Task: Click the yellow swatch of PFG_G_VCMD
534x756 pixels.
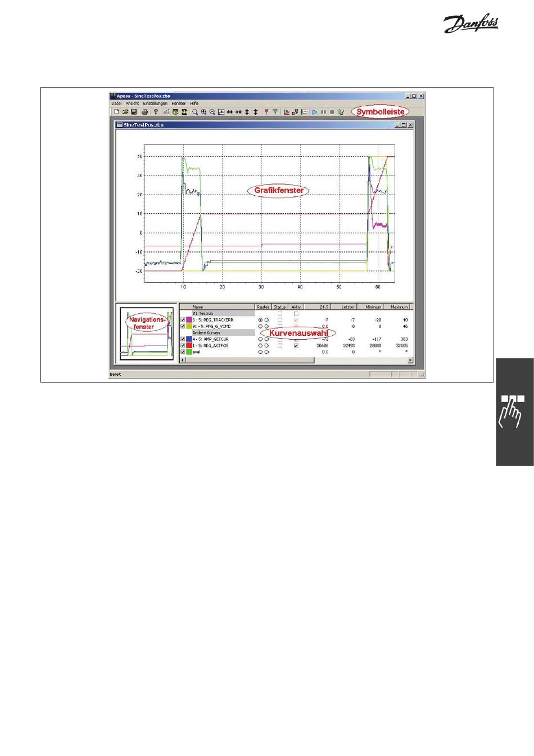Action: coord(189,326)
